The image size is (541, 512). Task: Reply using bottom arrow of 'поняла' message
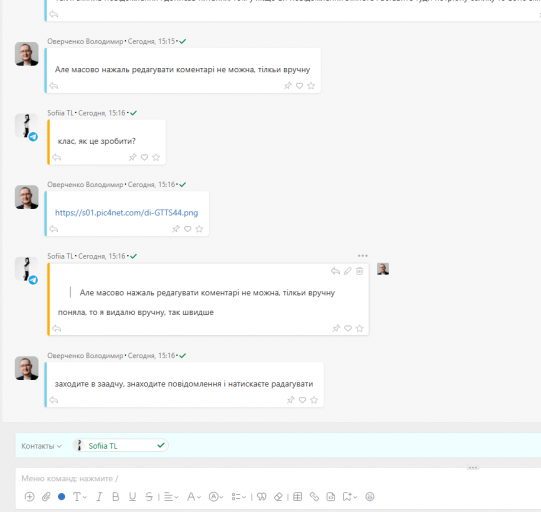point(57,328)
